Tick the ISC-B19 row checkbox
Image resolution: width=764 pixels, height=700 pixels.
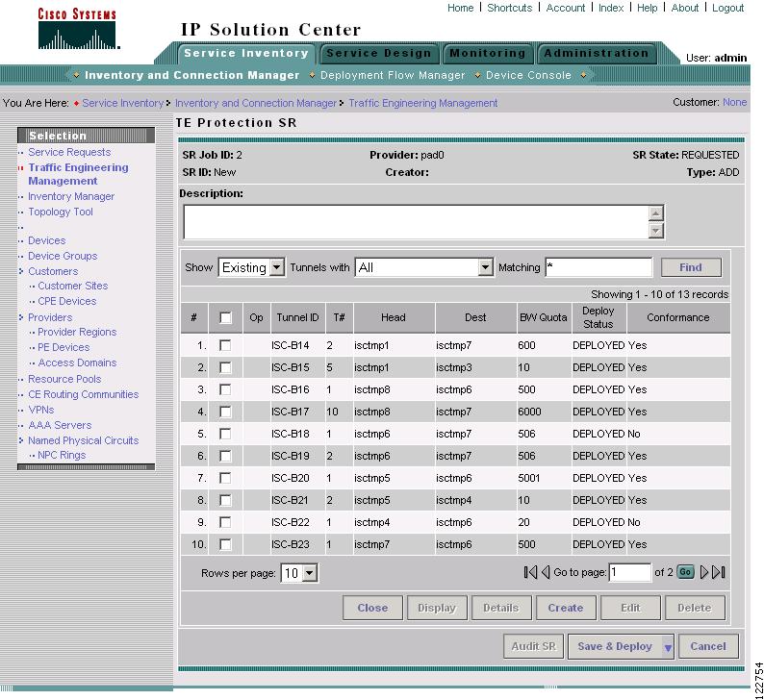(x=225, y=456)
